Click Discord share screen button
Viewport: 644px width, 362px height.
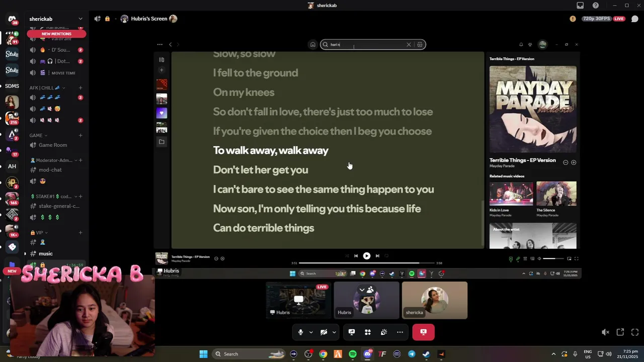(352, 332)
